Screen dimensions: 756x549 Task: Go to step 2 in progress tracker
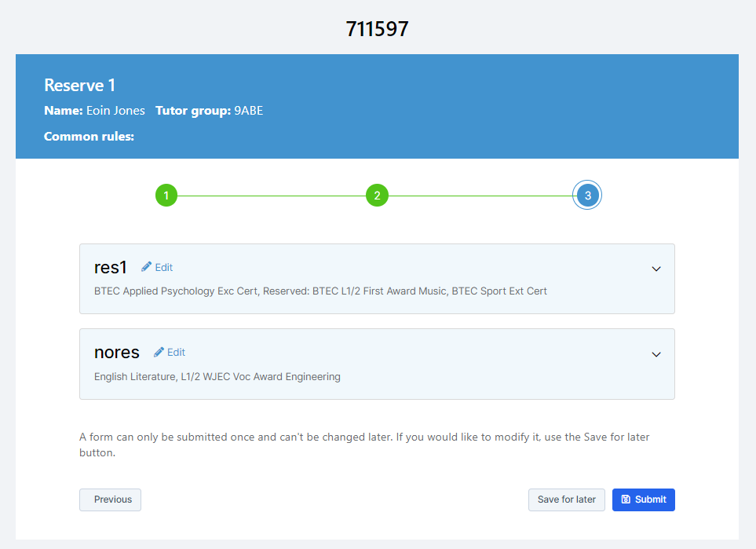tap(377, 196)
